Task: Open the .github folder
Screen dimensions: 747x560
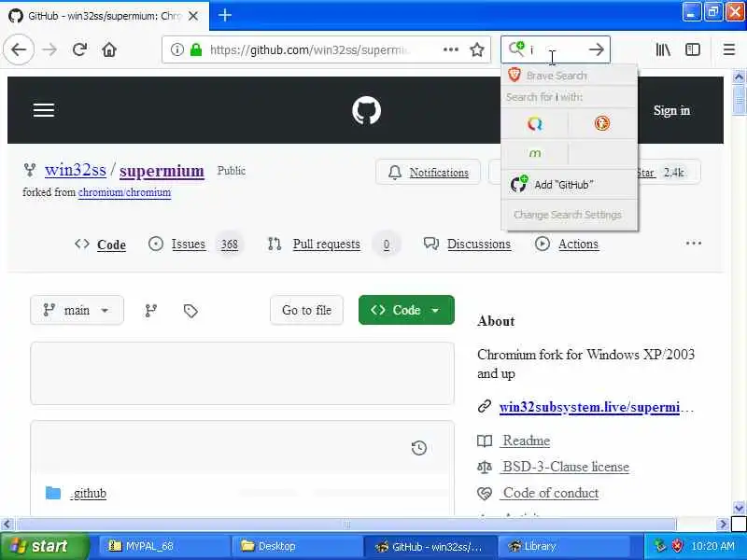Action: [x=88, y=494]
